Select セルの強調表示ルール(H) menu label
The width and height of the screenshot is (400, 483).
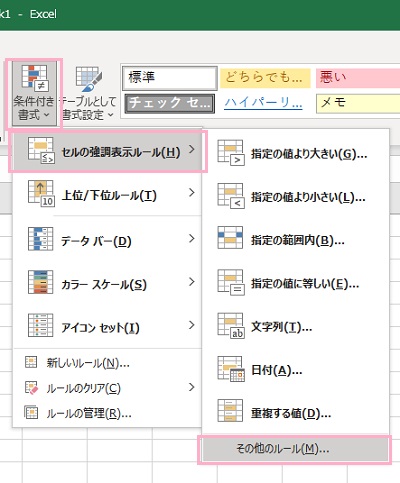point(121,153)
